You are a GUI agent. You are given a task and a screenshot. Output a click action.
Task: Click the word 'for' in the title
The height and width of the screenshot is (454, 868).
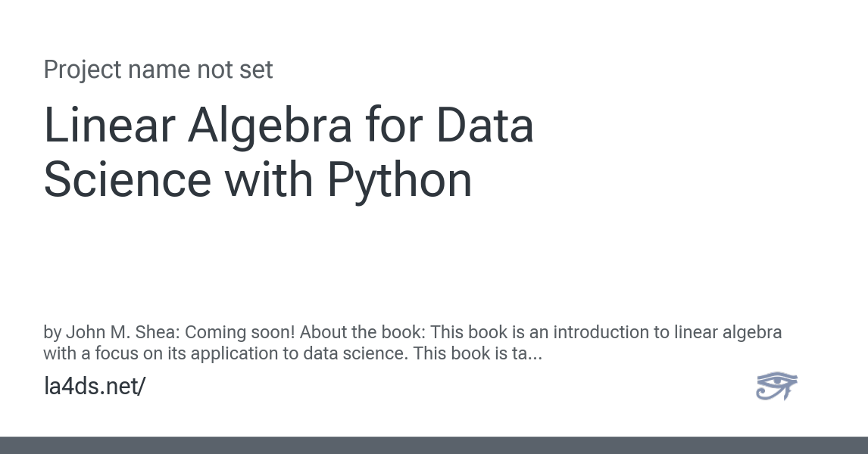pos(394,125)
